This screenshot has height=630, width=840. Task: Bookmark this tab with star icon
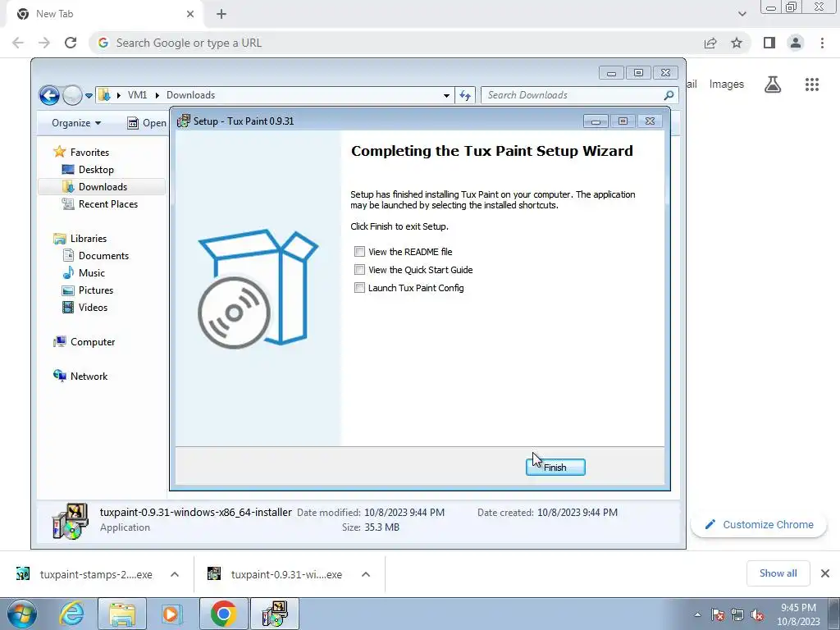[x=737, y=43]
